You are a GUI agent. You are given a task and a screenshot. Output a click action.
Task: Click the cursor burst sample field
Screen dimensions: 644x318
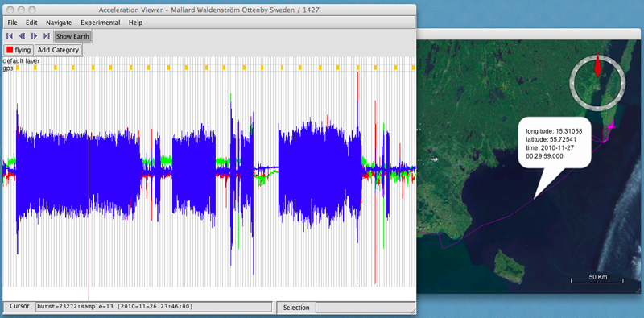tap(154, 307)
